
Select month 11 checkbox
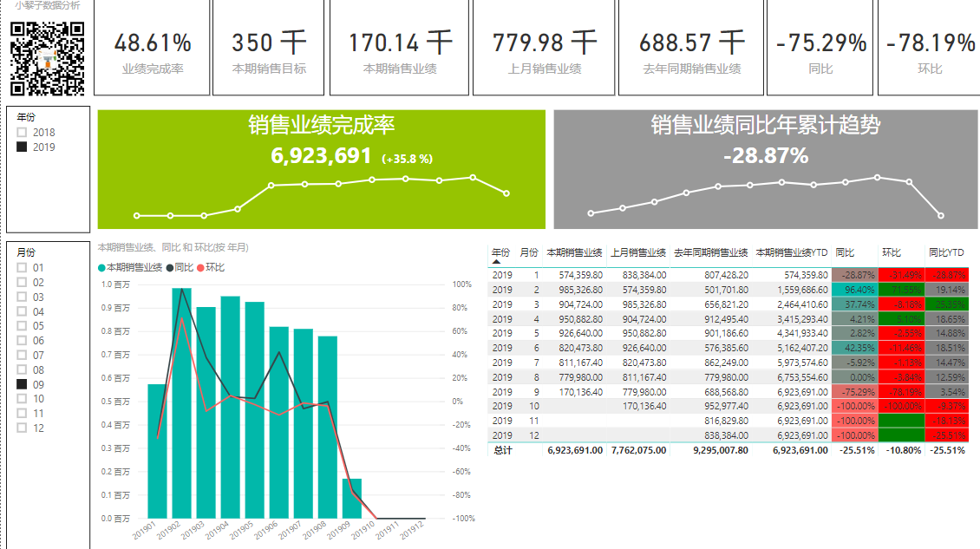coord(22,414)
